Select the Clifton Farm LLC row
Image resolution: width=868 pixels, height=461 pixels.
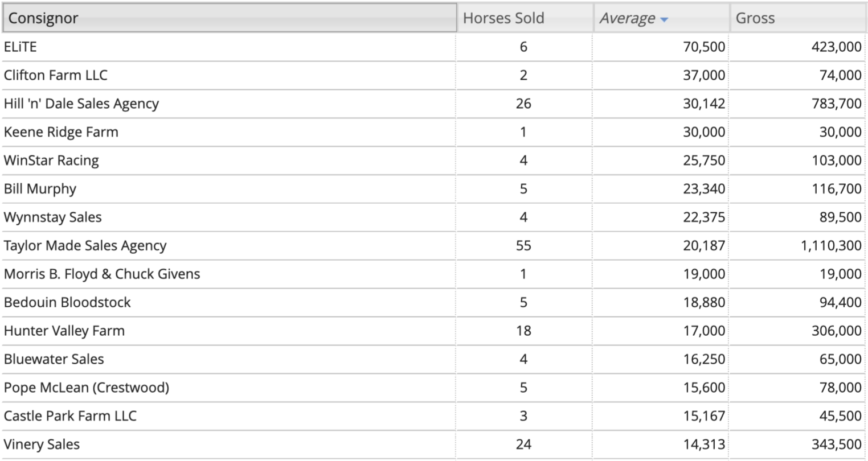click(434, 75)
